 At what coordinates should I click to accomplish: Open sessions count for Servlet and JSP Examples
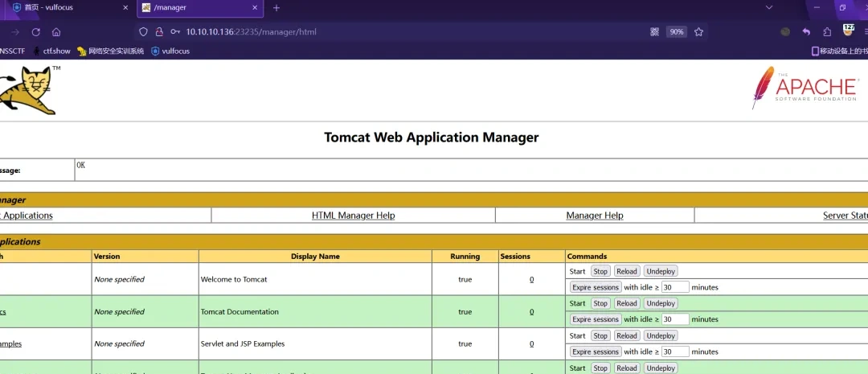point(531,344)
